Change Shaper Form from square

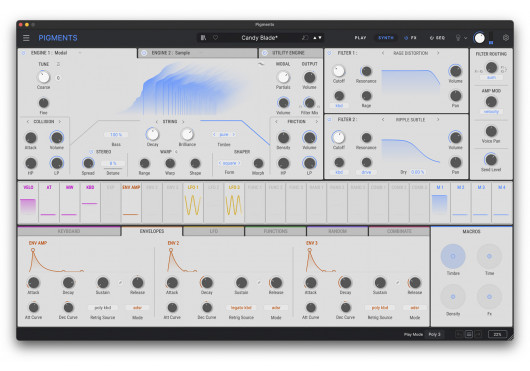click(229, 163)
